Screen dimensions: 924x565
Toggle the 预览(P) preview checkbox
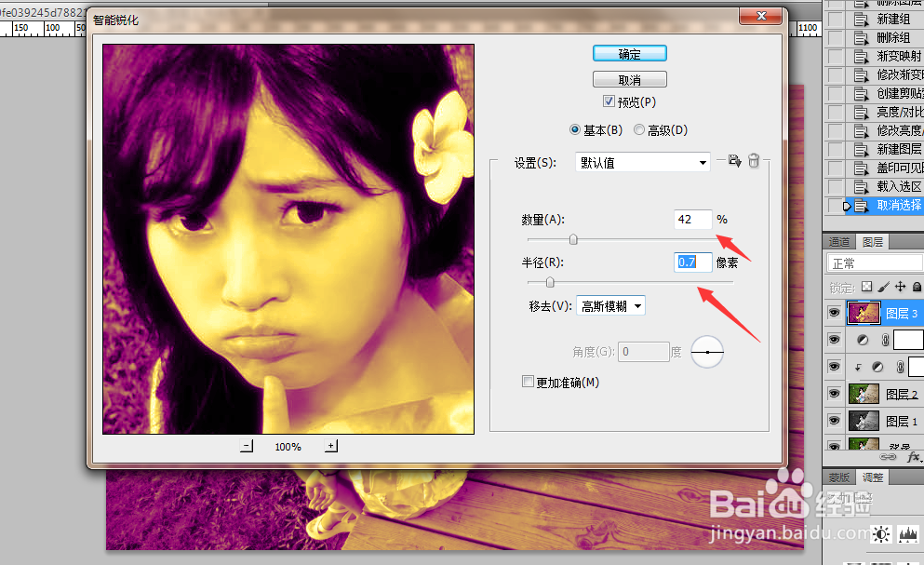[609, 101]
